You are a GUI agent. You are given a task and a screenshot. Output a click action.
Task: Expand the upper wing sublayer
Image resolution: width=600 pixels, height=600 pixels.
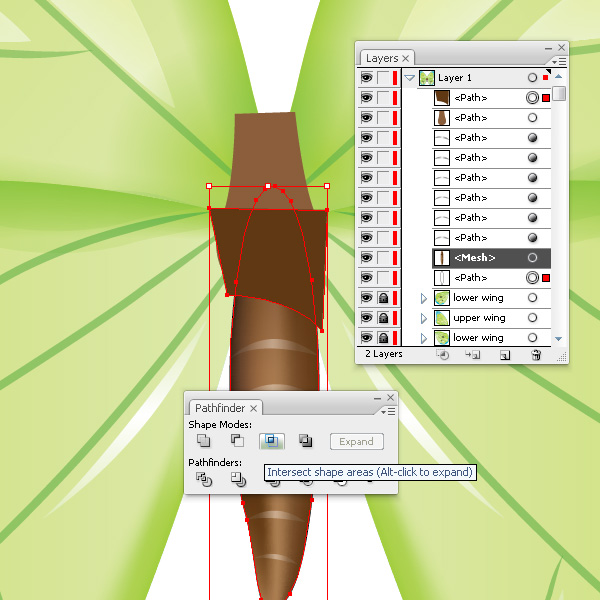(424, 318)
